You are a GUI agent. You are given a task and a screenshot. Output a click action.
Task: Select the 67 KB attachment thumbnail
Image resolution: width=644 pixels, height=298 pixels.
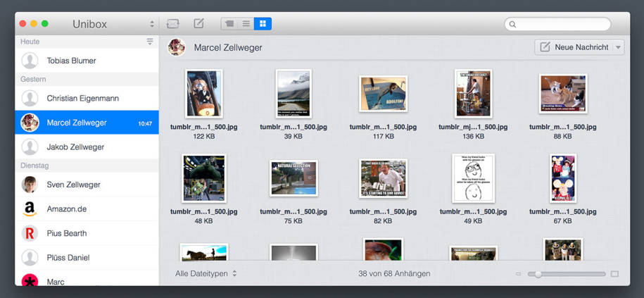click(x=562, y=178)
